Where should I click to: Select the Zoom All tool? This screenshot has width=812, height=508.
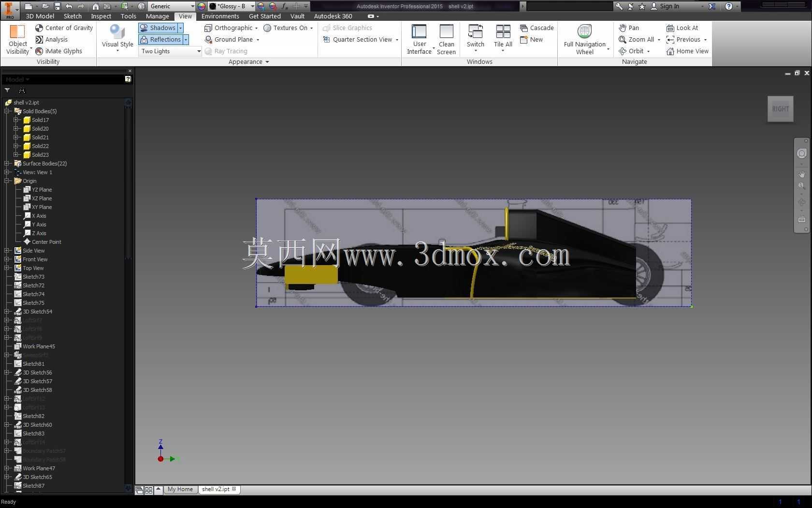(637, 40)
